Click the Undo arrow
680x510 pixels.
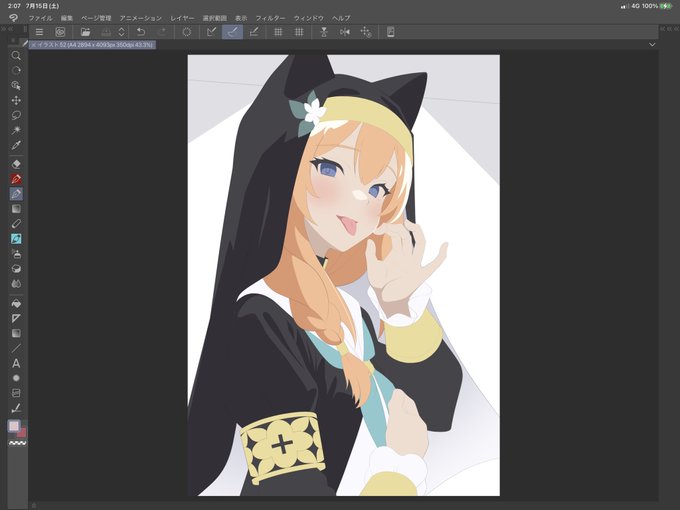pyautogui.click(x=141, y=32)
